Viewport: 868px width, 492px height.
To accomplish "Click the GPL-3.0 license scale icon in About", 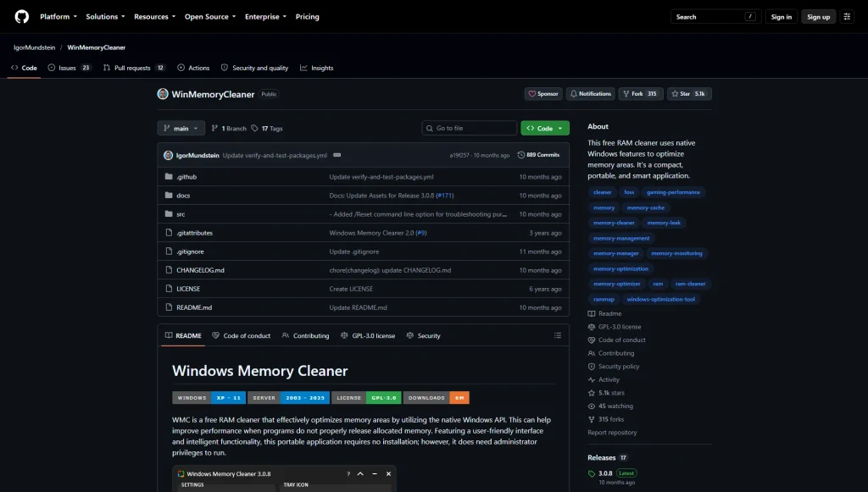I will coord(591,327).
